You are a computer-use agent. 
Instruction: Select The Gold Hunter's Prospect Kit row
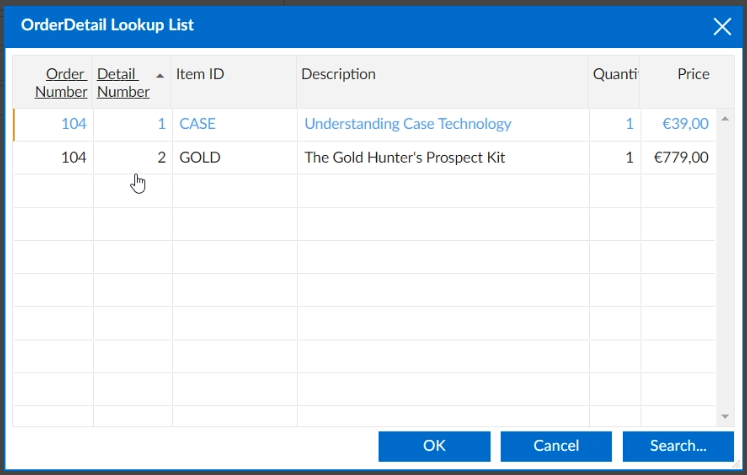tap(405, 157)
